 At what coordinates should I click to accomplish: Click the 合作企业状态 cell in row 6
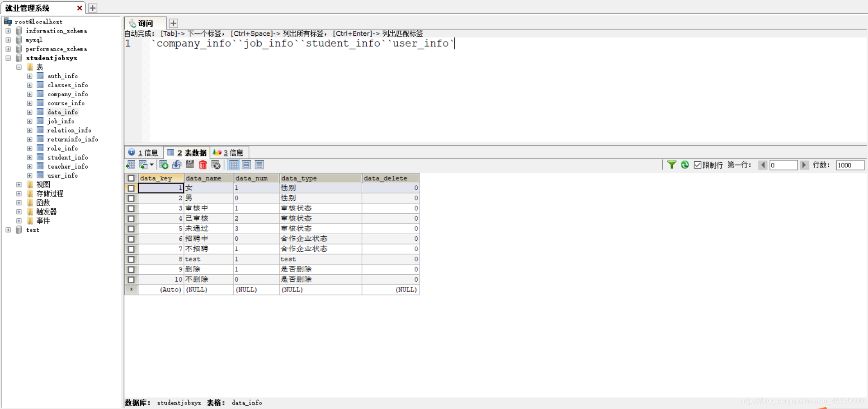[x=321, y=239]
